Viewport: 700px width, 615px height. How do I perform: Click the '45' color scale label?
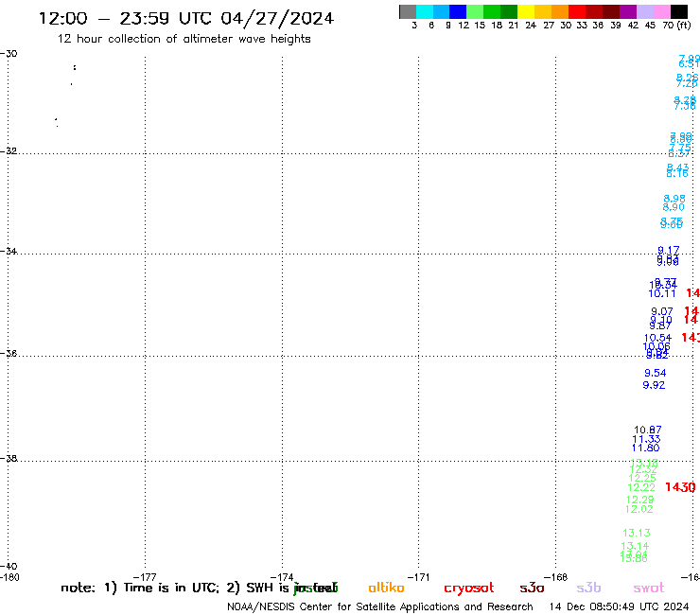coord(650,26)
